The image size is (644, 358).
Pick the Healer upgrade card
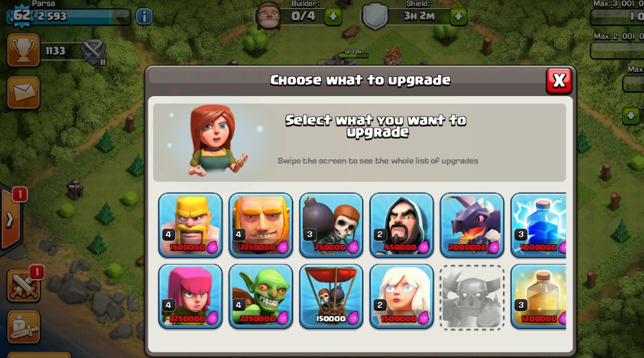pos(401,296)
